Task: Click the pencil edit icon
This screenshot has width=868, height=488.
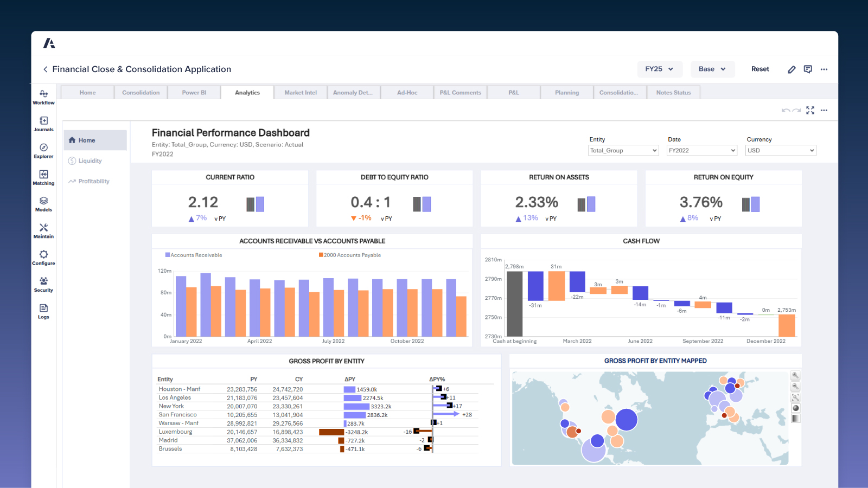Action: pos(792,69)
